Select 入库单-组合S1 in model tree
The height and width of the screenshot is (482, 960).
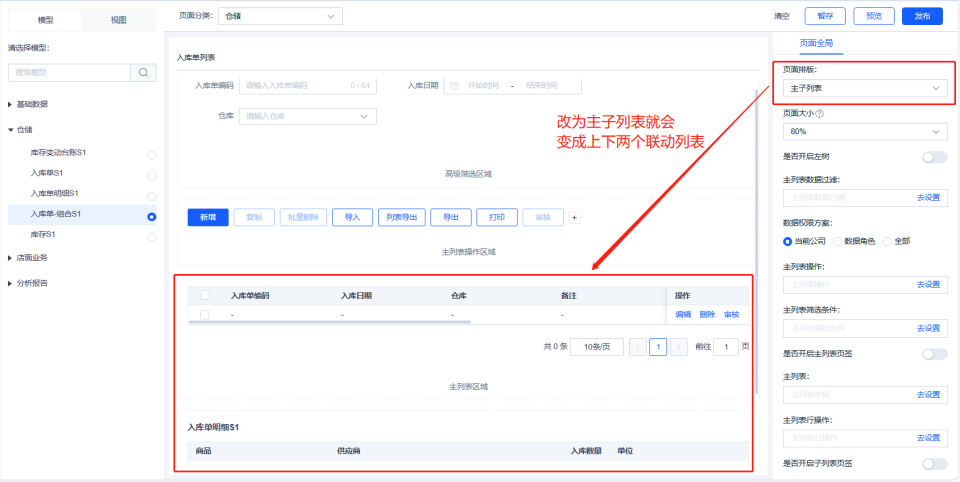tap(82, 214)
